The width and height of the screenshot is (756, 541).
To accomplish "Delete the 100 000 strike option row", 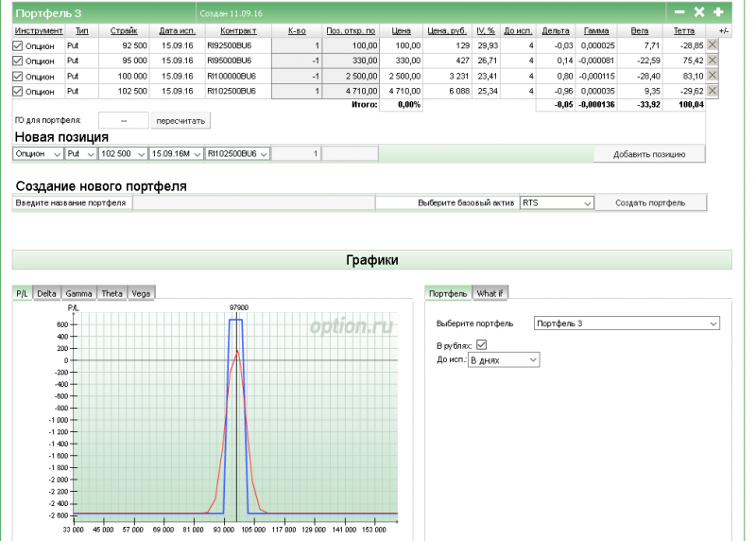I will point(713,76).
